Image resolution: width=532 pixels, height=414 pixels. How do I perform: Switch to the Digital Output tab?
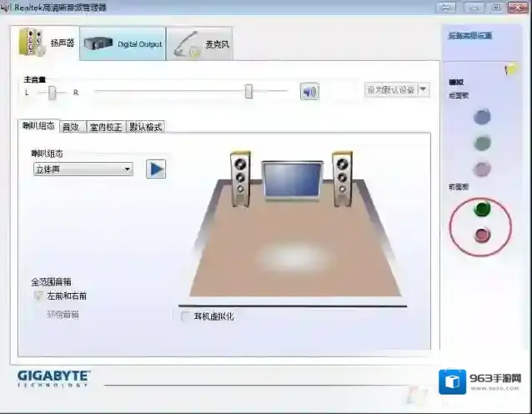click(x=123, y=43)
